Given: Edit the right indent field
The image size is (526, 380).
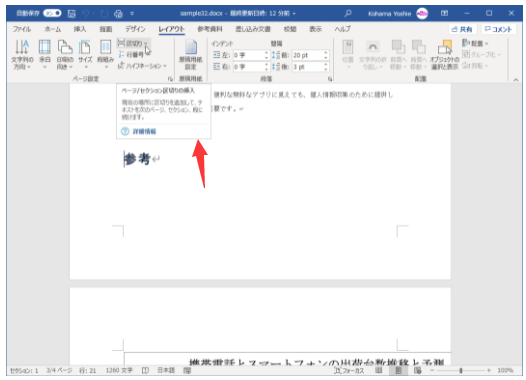Looking at the screenshot, I should pos(249,67).
